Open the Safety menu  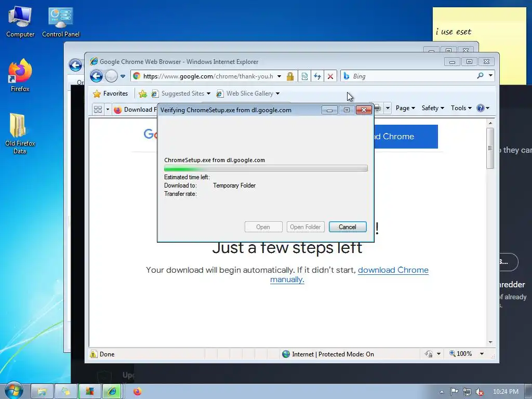(x=433, y=108)
